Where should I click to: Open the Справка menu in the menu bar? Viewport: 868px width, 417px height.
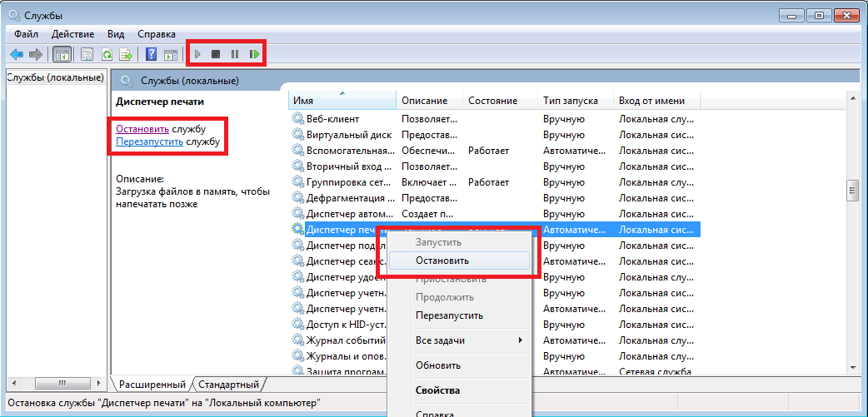coord(156,34)
